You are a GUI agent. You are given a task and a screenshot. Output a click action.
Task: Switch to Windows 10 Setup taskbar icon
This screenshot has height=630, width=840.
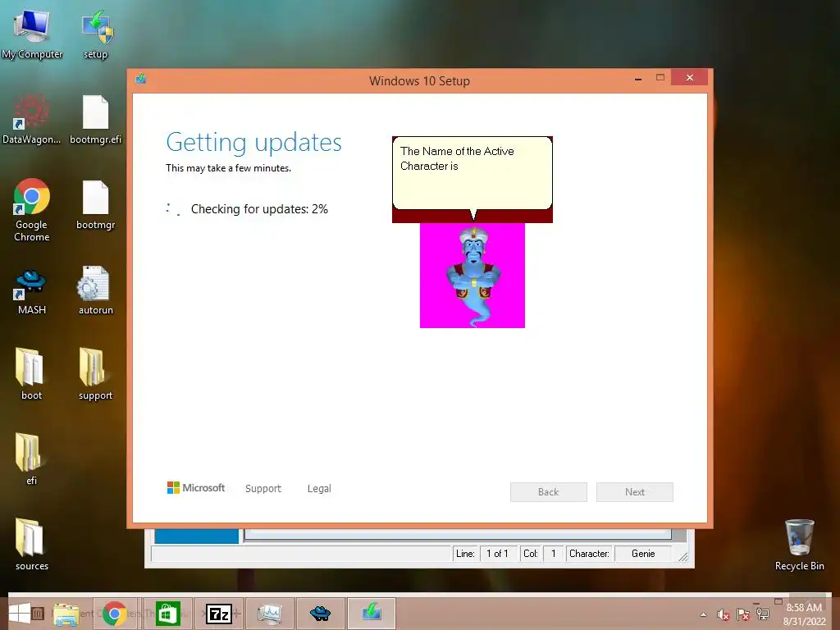pos(372,614)
